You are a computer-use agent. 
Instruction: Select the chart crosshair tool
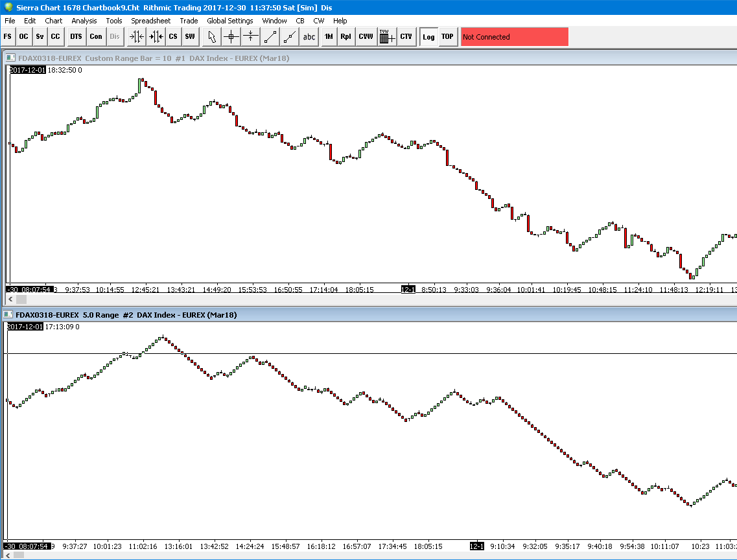[231, 37]
